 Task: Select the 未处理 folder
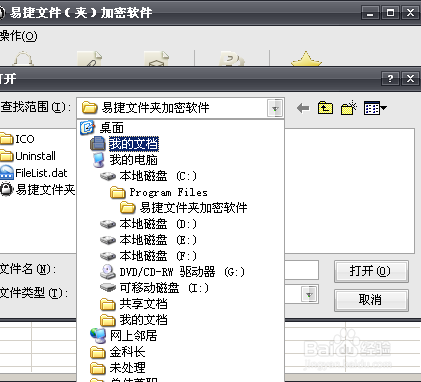118,368
